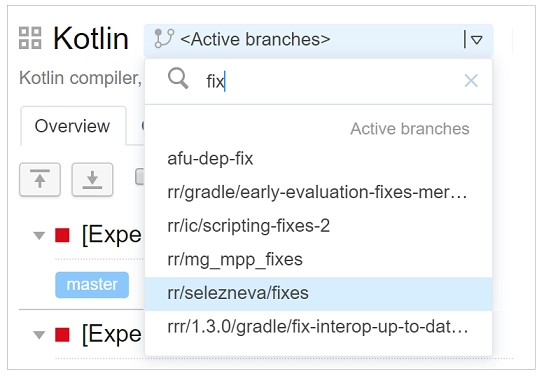Collapse the second [Expe build configuration row

pyautogui.click(x=39, y=335)
